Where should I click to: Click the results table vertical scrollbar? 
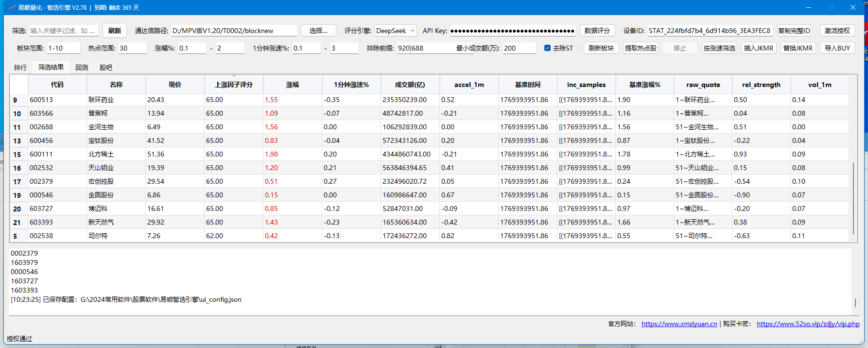tap(853, 198)
